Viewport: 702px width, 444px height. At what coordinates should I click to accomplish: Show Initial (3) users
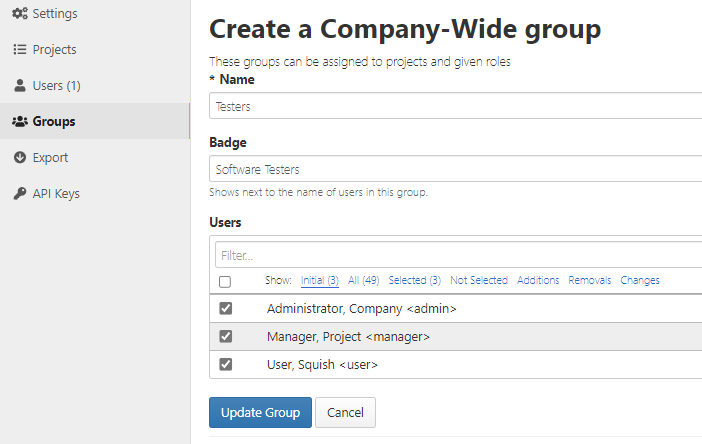tap(320, 280)
